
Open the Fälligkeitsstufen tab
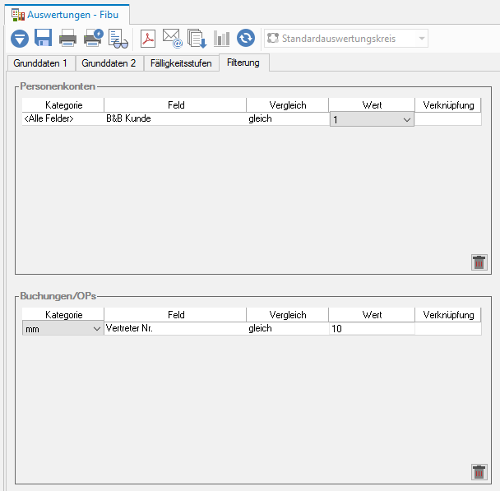[181, 63]
